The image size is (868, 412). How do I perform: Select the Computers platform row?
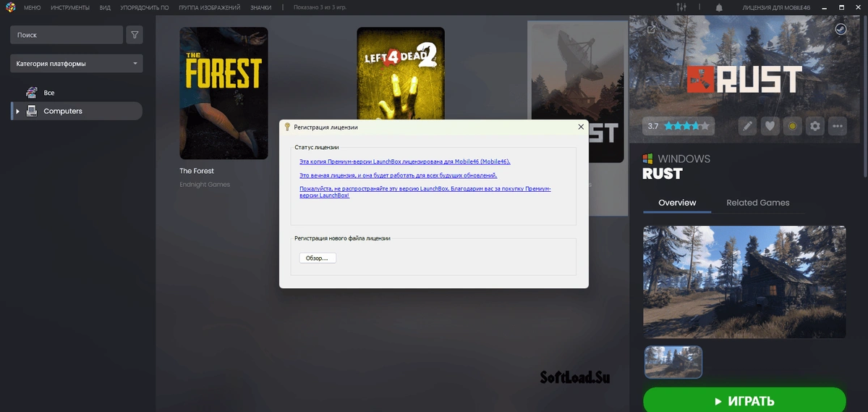(x=77, y=111)
